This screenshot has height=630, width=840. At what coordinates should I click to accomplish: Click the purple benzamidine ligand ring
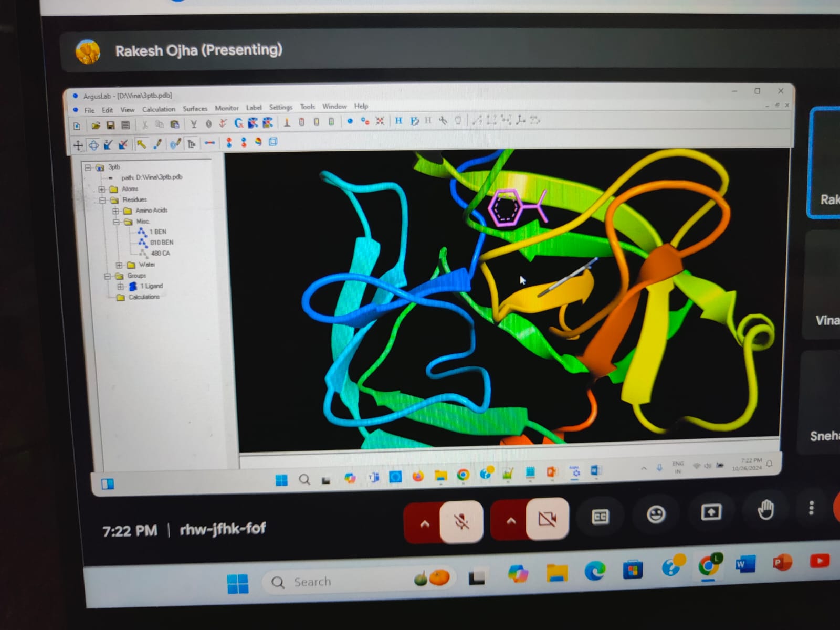(x=505, y=208)
